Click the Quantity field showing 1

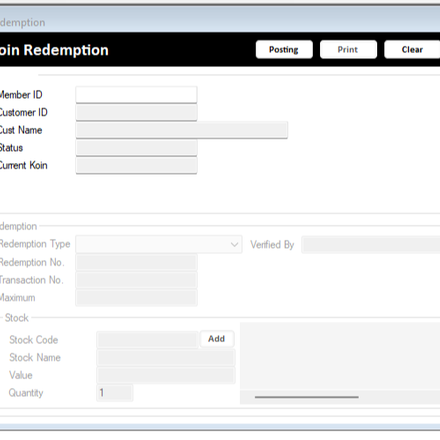(115, 393)
